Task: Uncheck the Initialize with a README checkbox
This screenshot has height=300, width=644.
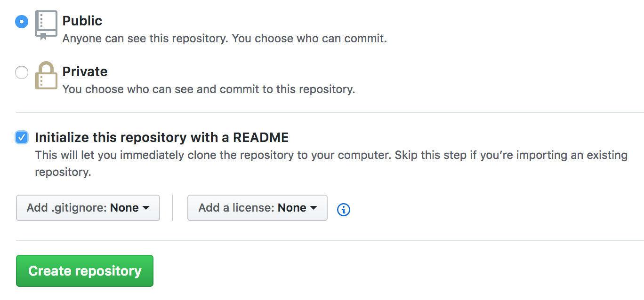Action: point(22,137)
